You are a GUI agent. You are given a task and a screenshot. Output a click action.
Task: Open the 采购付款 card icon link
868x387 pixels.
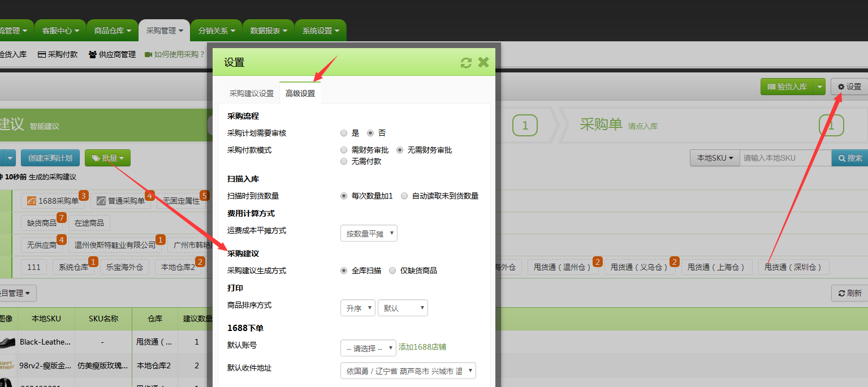pos(58,54)
